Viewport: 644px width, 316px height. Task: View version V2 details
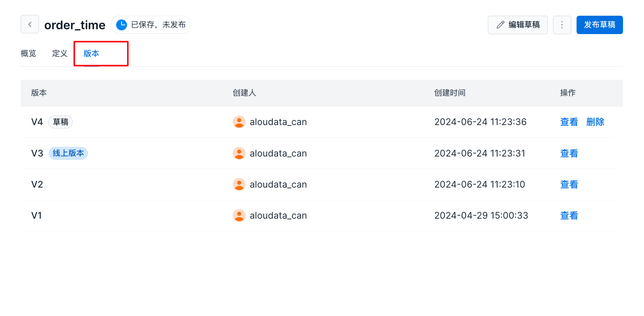(569, 184)
